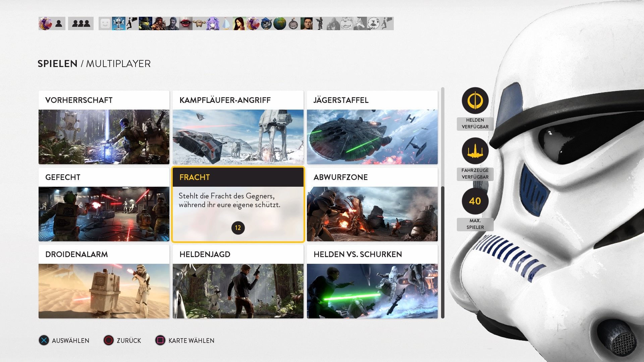Select the X Auswählen button icon
The image size is (644, 362).
[x=44, y=341]
